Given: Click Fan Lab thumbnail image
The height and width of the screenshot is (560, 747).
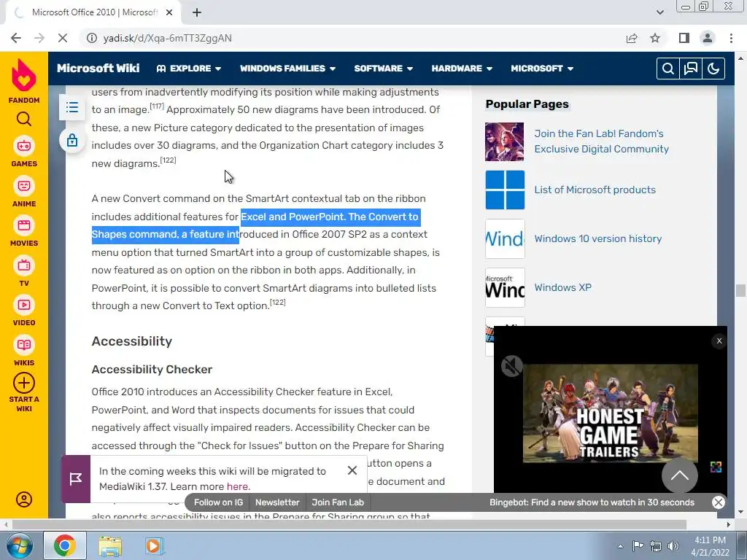Looking at the screenshot, I should tap(505, 142).
